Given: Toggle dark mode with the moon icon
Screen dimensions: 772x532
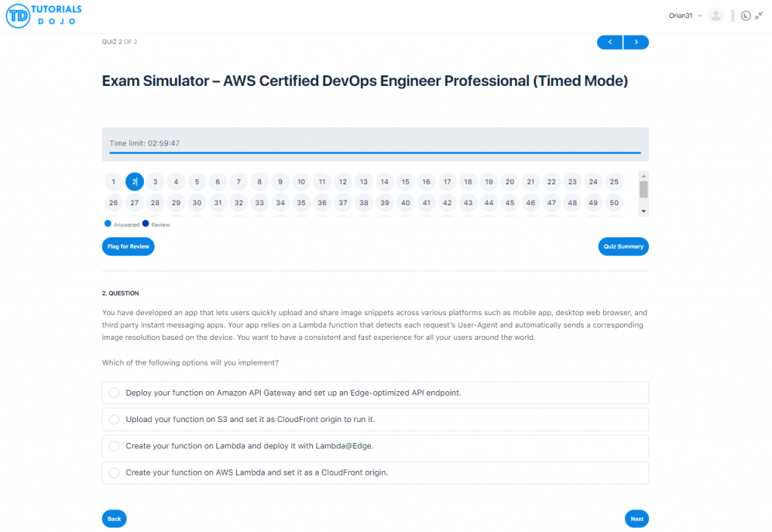Looking at the screenshot, I should coord(745,15).
